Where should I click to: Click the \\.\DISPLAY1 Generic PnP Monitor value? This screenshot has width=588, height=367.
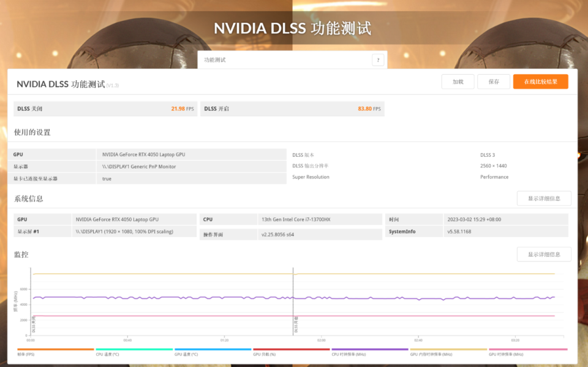pyautogui.click(x=139, y=167)
